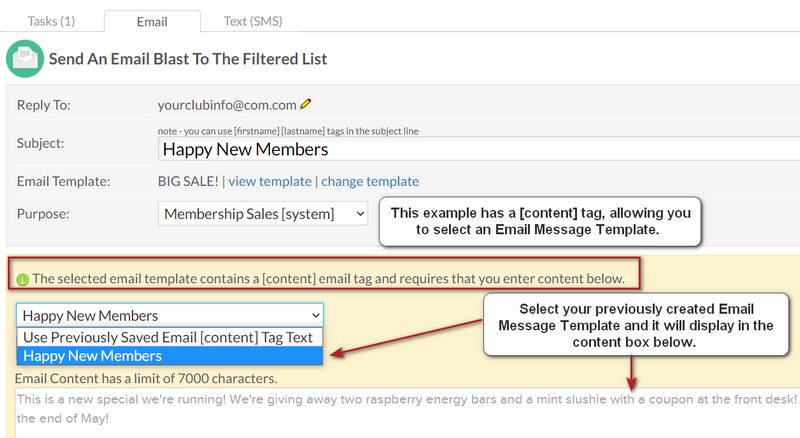This screenshot has width=800, height=438.
Task: Click the Subject field with Happy New Members
Action: click(x=479, y=149)
